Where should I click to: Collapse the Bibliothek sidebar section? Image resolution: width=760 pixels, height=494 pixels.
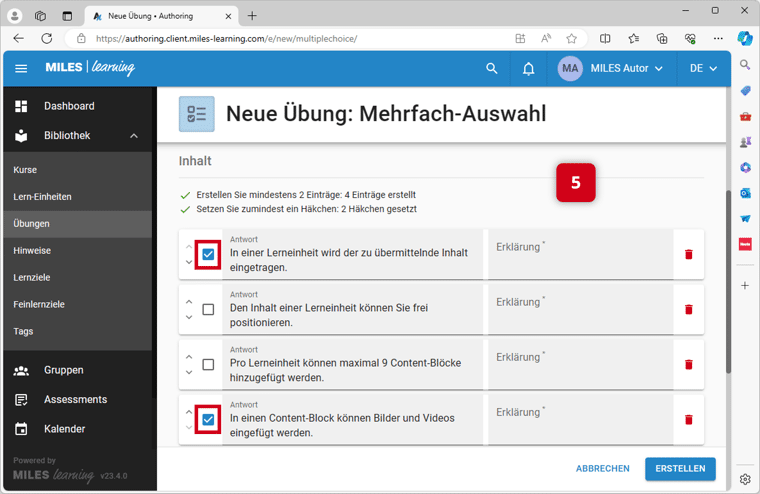coord(134,136)
